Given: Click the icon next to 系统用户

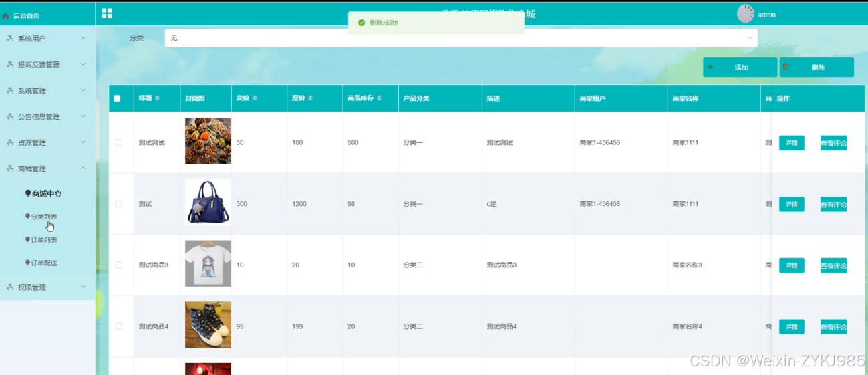Looking at the screenshot, I should click(10, 39).
